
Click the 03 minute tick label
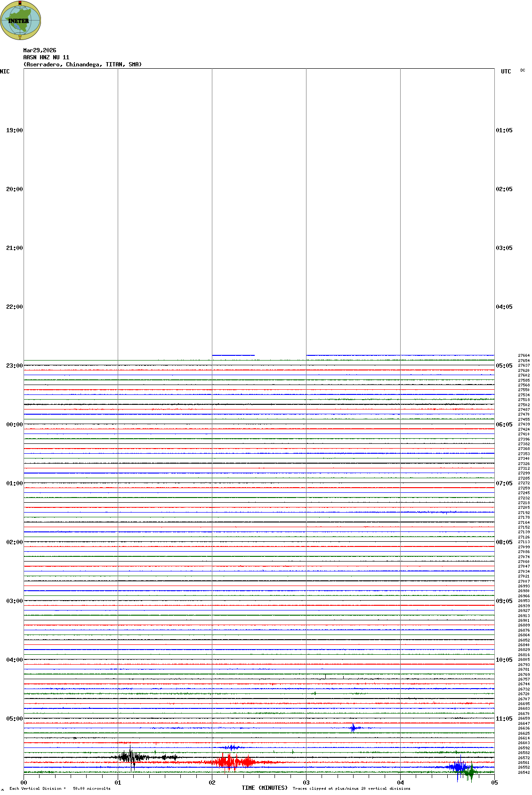coord(306,783)
